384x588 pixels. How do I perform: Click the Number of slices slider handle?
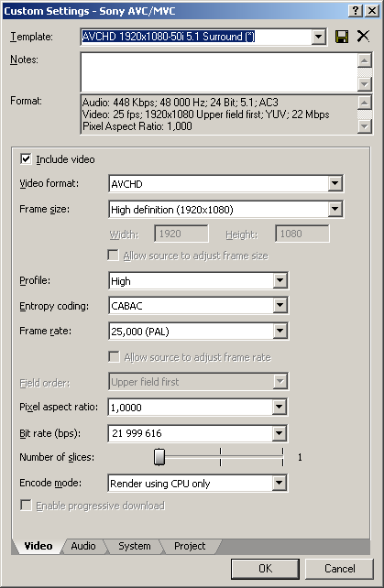pyautogui.click(x=159, y=457)
